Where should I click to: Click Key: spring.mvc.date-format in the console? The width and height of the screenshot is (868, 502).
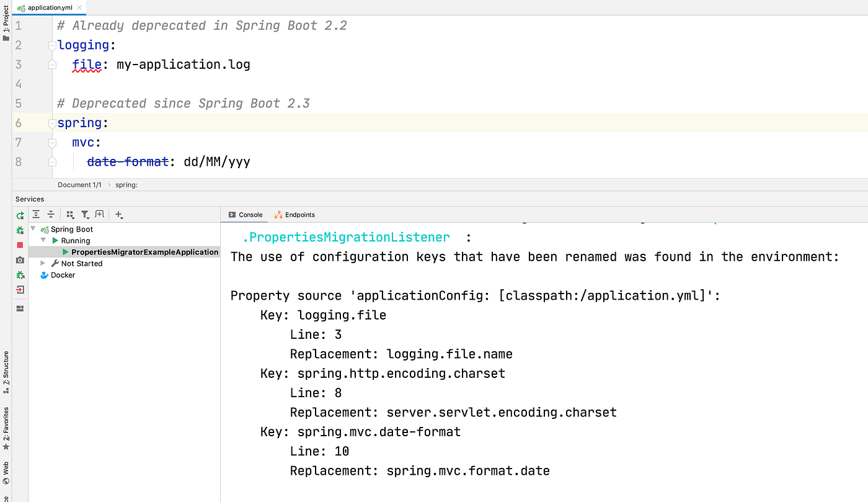click(x=360, y=432)
